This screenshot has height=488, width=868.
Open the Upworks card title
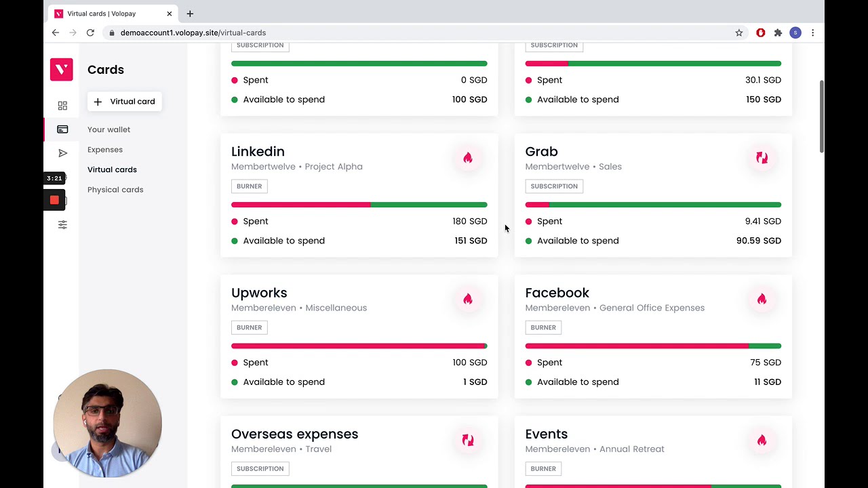pos(259,293)
